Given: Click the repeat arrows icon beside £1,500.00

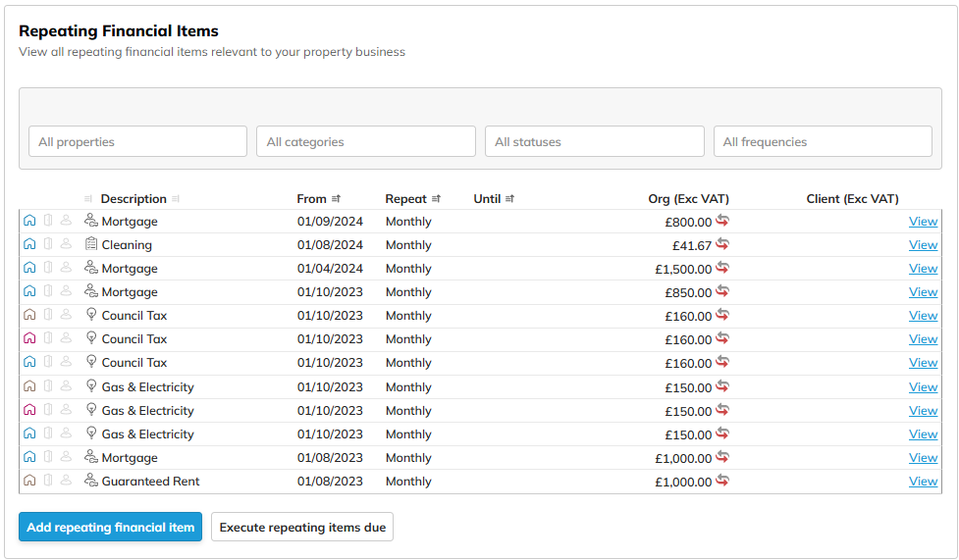Looking at the screenshot, I should coord(722,268).
